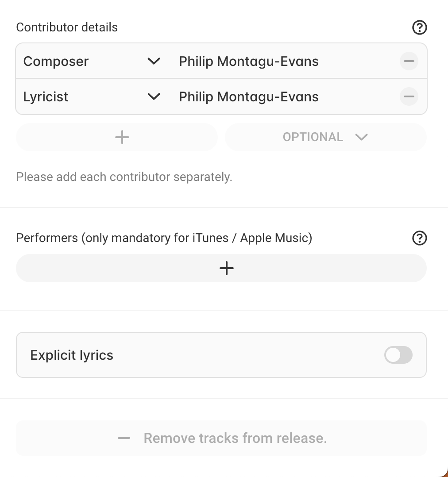
Task: Open help for Performers section
Action: [x=419, y=238]
